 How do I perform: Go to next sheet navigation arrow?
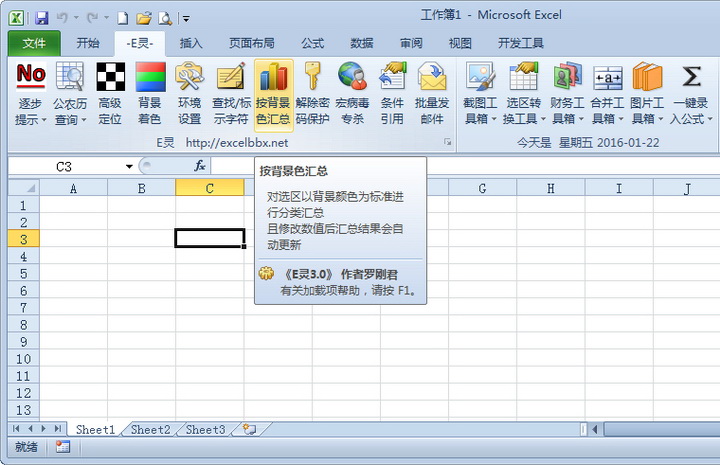(44, 429)
